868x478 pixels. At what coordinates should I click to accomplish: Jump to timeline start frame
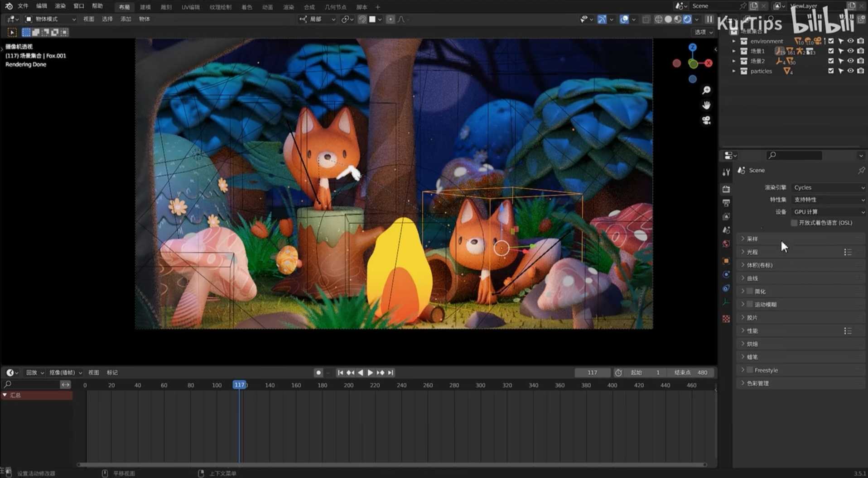point(340,373)
